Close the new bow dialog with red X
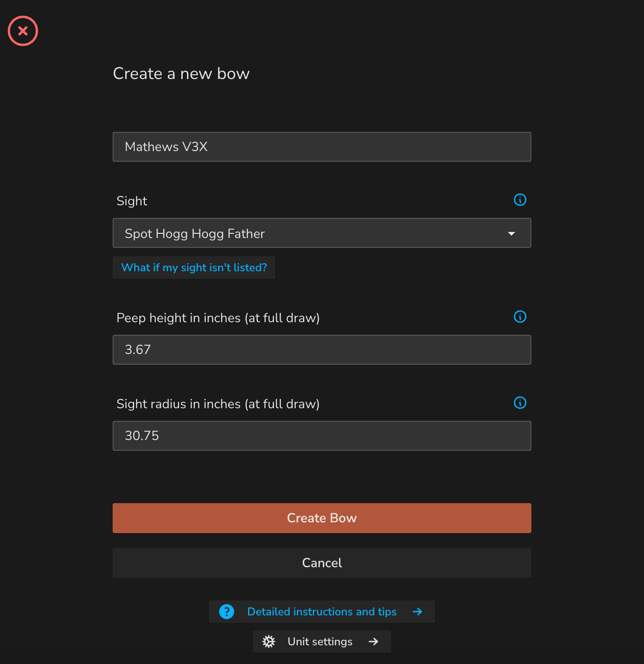This screenshot has width=644, height=664. click(x=23, y=31)
